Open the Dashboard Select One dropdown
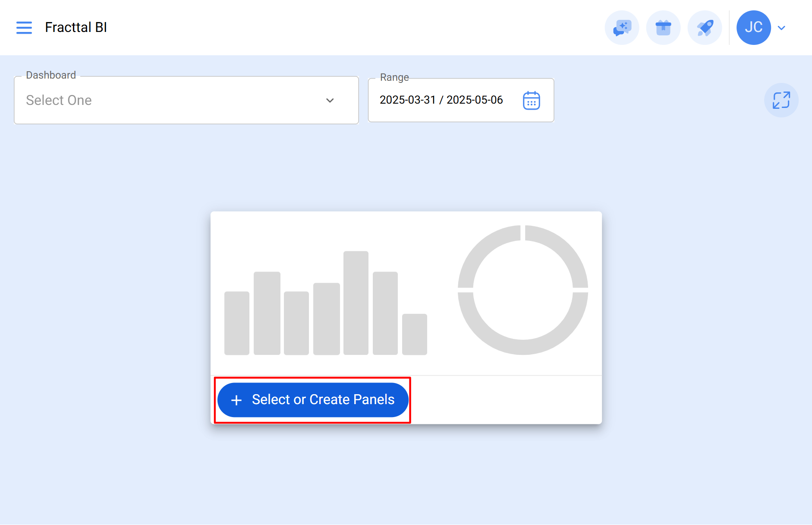Image resolution: width=812 pixels, height=525 pixels. coord(186,100)
